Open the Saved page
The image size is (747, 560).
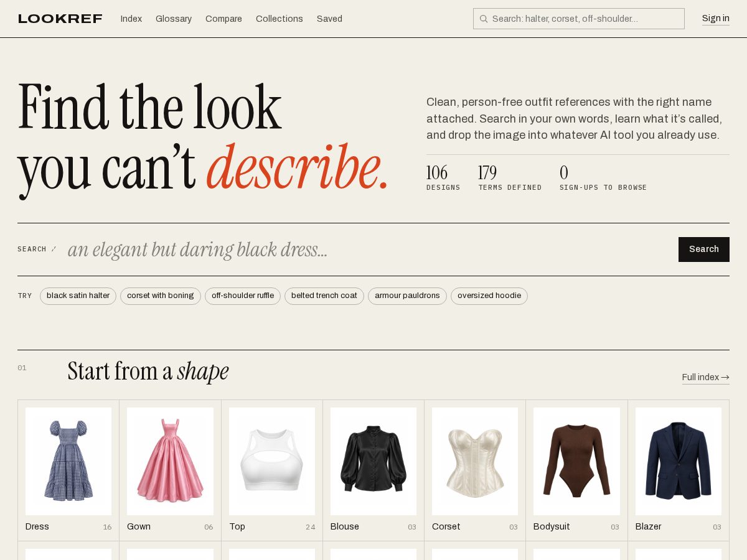tap(329, 19)
